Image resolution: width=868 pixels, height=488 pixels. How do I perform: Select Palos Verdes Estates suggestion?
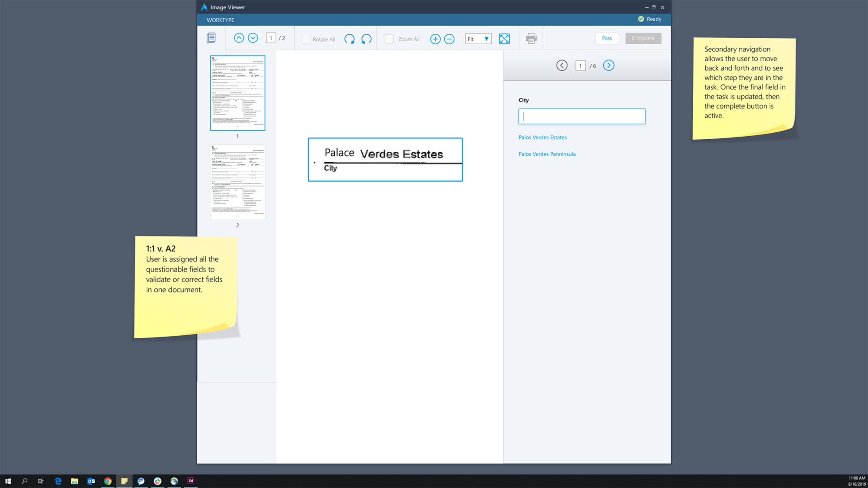pos(542,138)
